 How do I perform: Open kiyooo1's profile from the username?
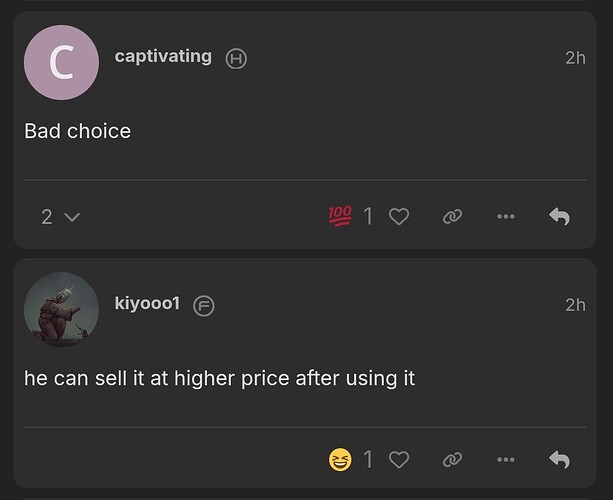pyautogui.click(x=147, y=304)
